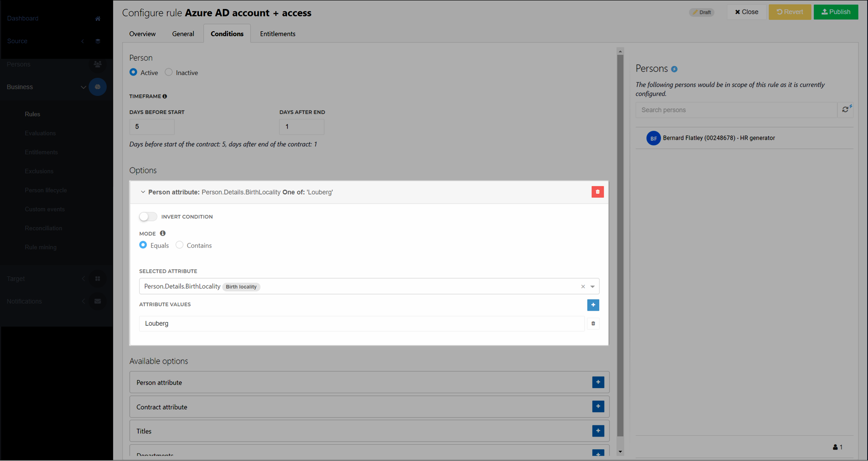Click the Days After End field

(302, 127)
